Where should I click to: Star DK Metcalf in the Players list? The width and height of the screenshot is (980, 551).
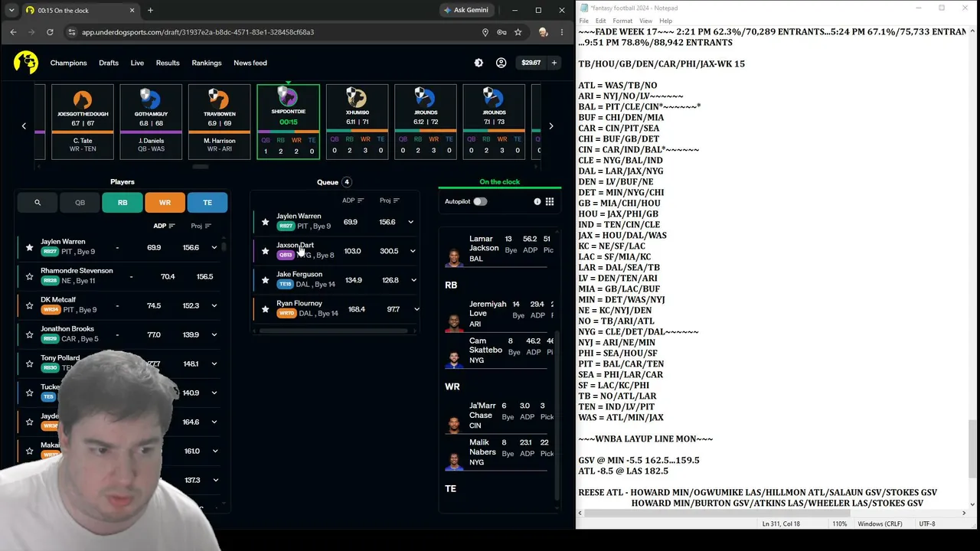point(29,305)
